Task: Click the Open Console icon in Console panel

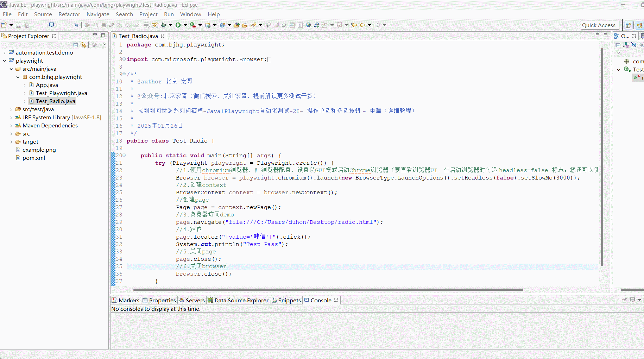Action: coord(632,300)
